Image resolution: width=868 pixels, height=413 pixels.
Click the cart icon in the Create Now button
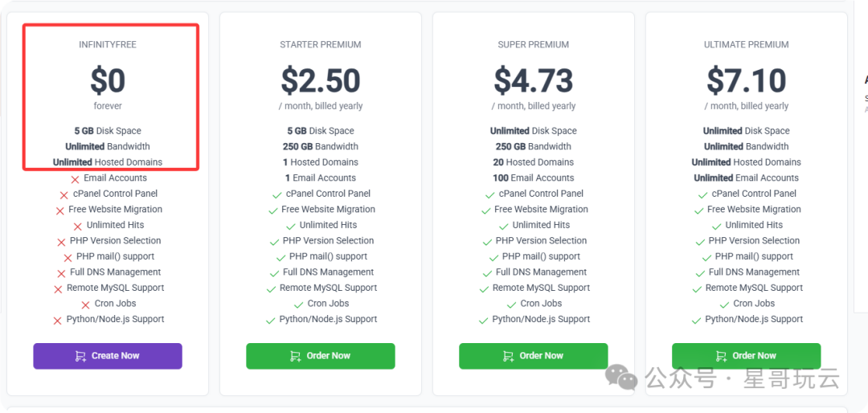[x=80, y=356]
